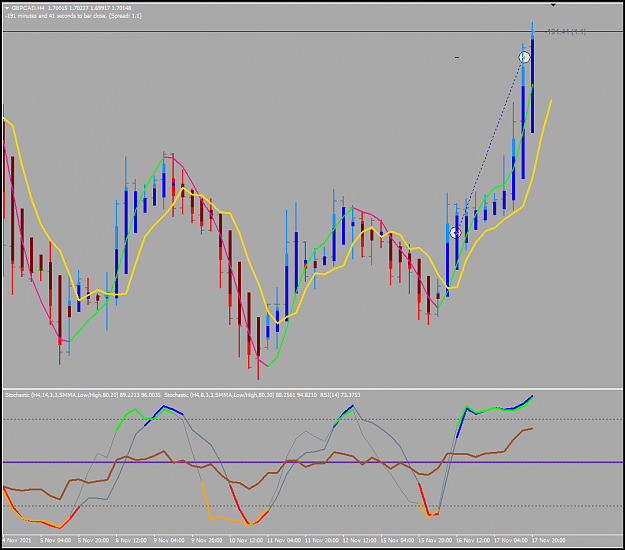Click the 5 Nov 04:00 time axis label
This screenshot has width=625, height=550.
pyautogui.click(x=56, y=540)
